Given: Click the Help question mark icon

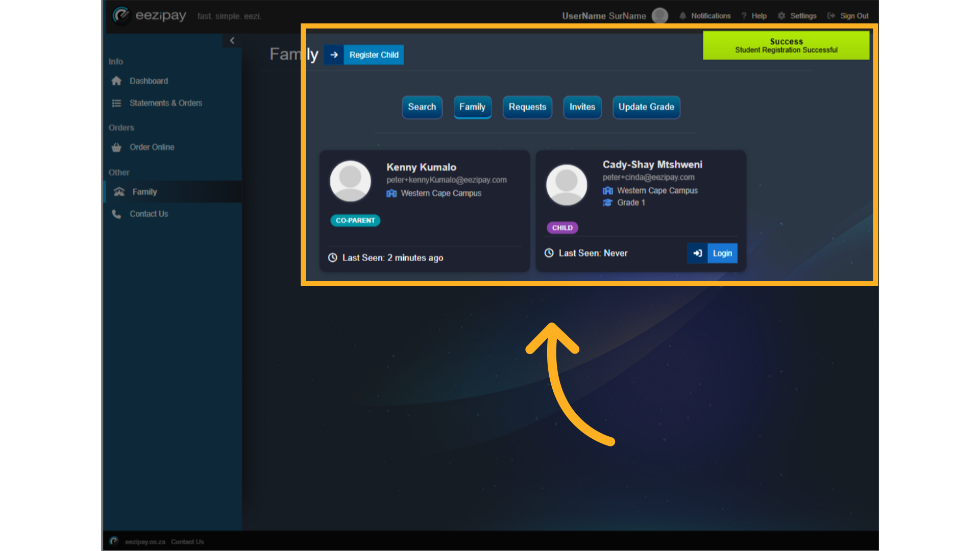Looking at the screenshot, I should point(744,16).
